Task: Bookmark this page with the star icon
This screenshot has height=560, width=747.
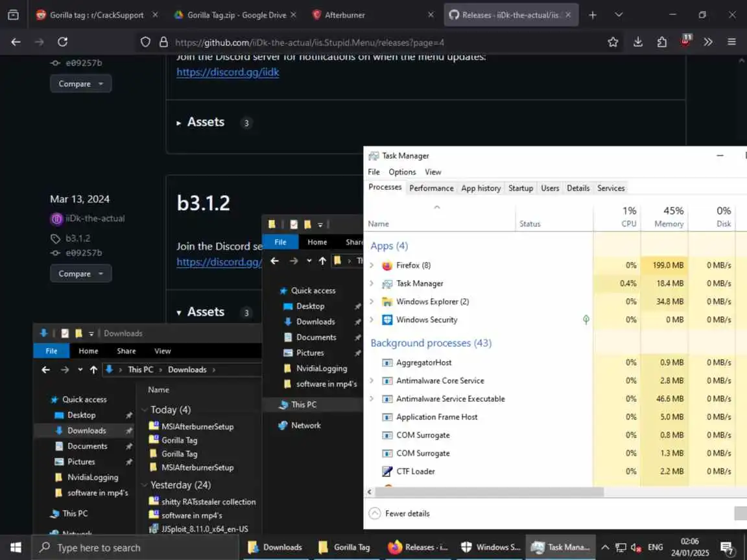Action: (x=613, y=42)
